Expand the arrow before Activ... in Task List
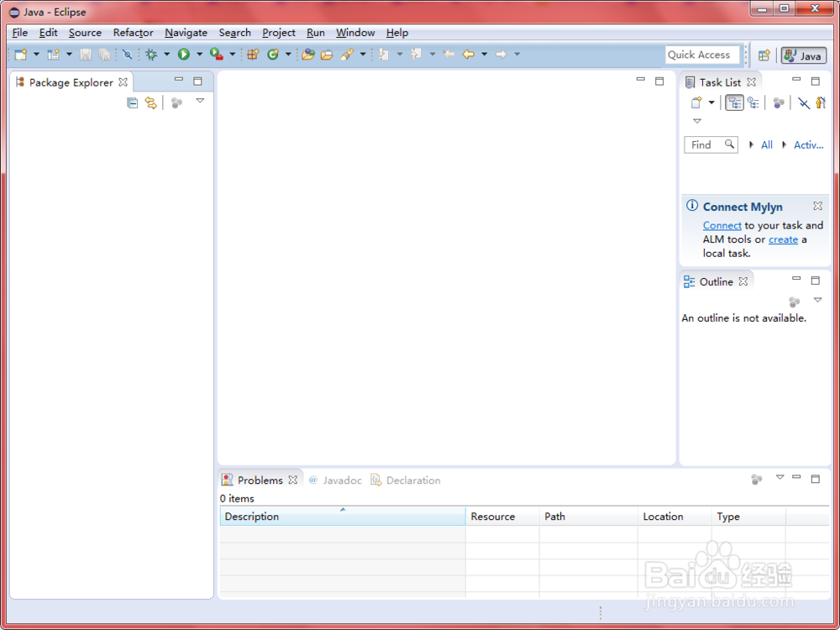840x630 pixels. pyautogui.click(x=785, y=144)
